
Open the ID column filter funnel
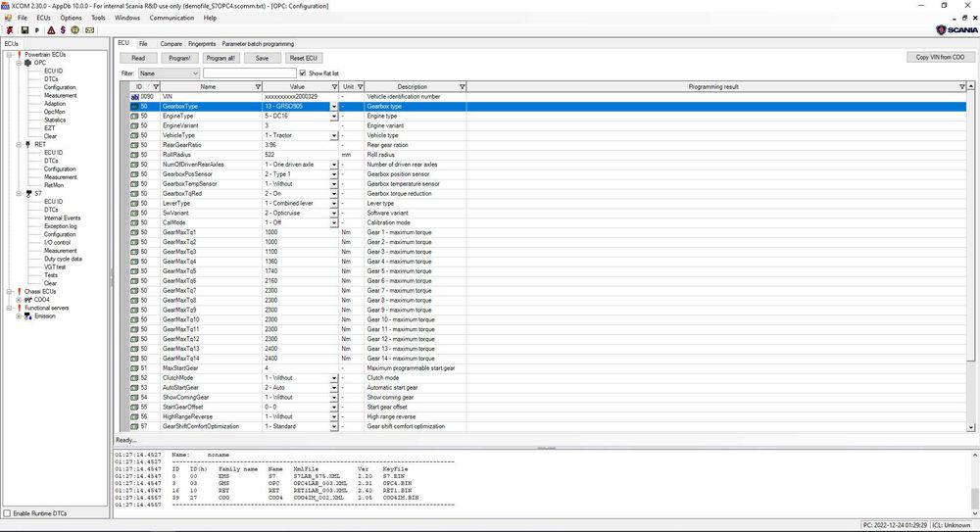[x=156, y=87]
